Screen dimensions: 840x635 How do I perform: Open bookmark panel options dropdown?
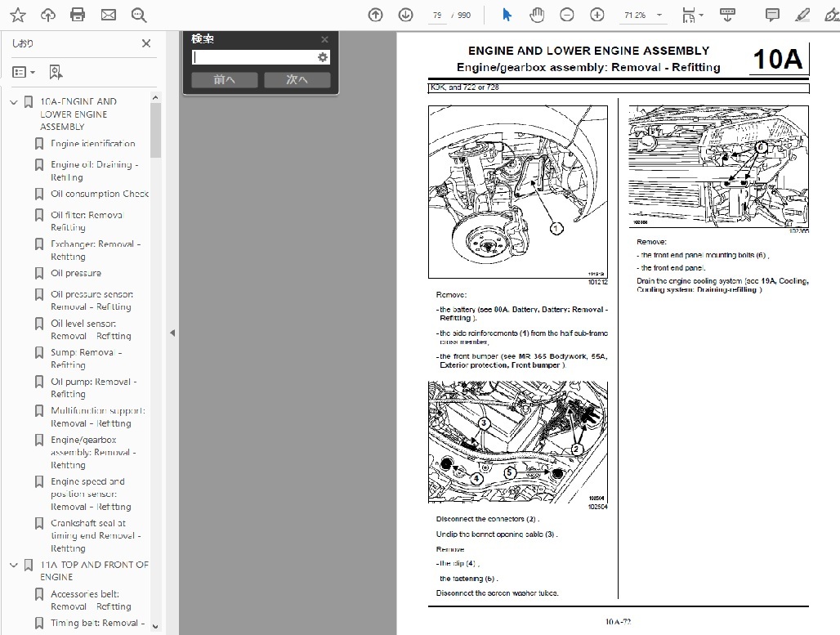coord(25,72)
